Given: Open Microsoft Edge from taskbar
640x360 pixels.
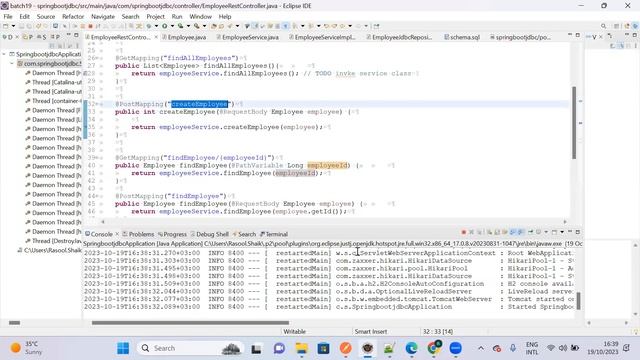Looking at the screenshot, I should click(411, 348).
